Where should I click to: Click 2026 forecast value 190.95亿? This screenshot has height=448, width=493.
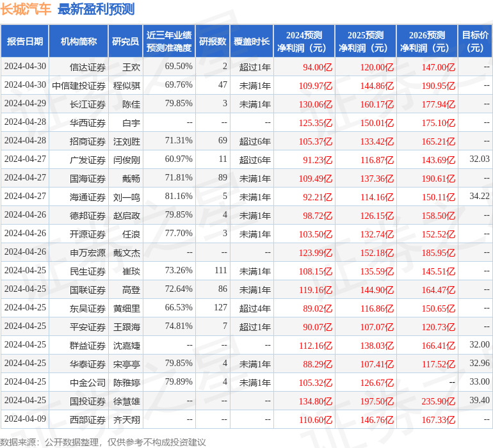(x=439, y=86)
